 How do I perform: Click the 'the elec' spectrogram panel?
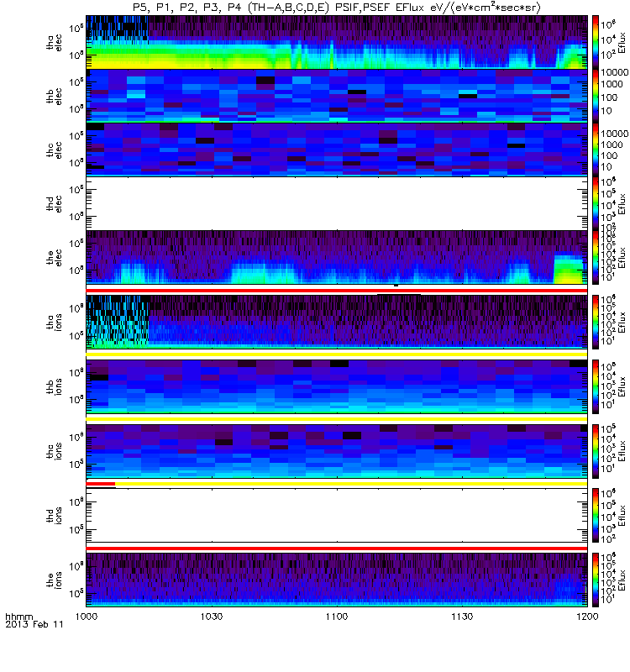pos(337,258)
